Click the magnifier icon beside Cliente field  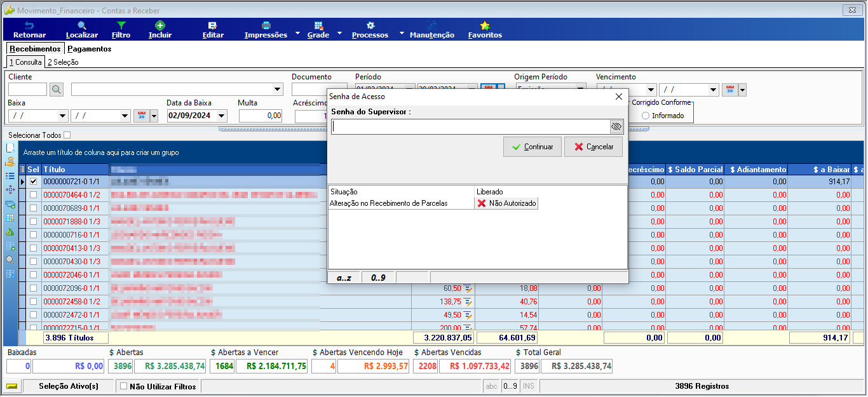[57, 90]
